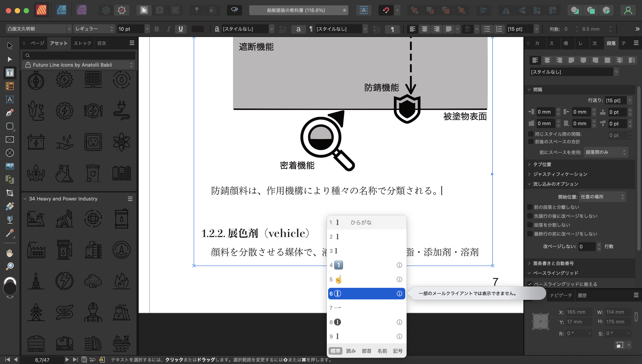This screenshot has height=364, width=642.
Task: Enable 最終行の前に改ページをしない checkbox
Action: tap(529, 234)
